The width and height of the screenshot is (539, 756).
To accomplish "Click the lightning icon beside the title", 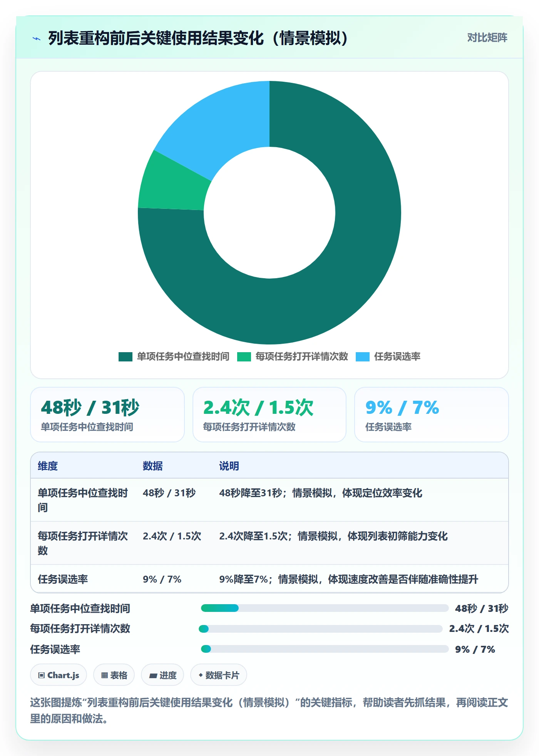I will pyautogui.click(x=37, y=38).
